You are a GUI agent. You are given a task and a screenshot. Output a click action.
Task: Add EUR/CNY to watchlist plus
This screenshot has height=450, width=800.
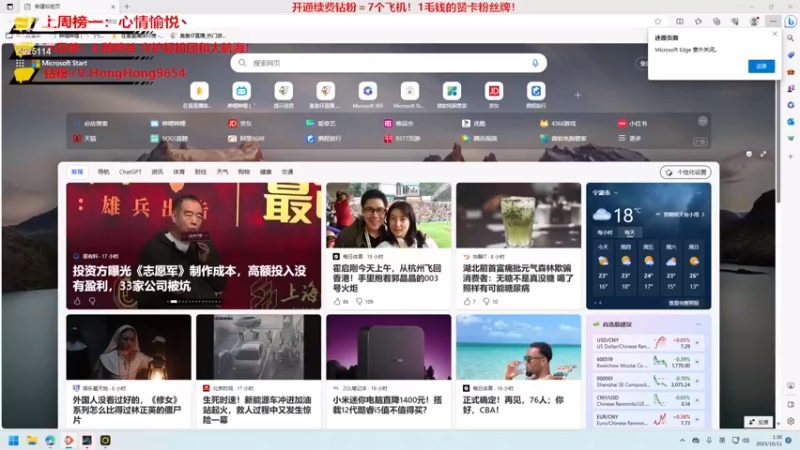pyautogui.click(x=697, y=419)
